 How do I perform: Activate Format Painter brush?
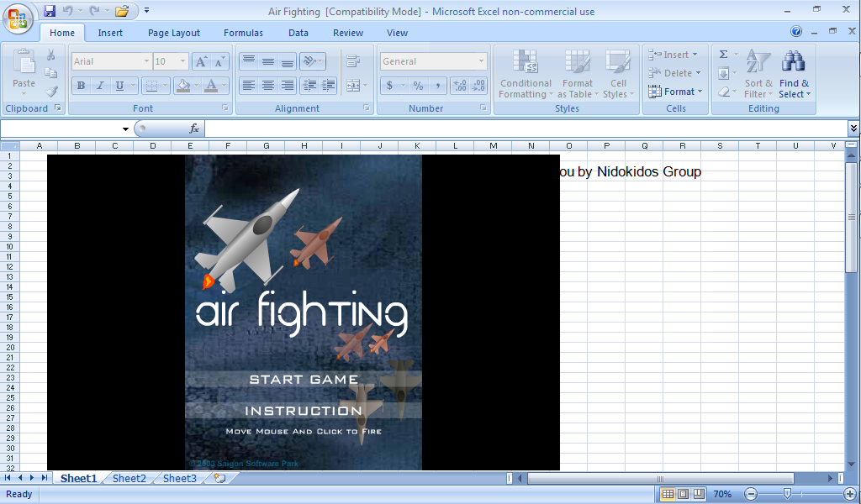(51, 91)
